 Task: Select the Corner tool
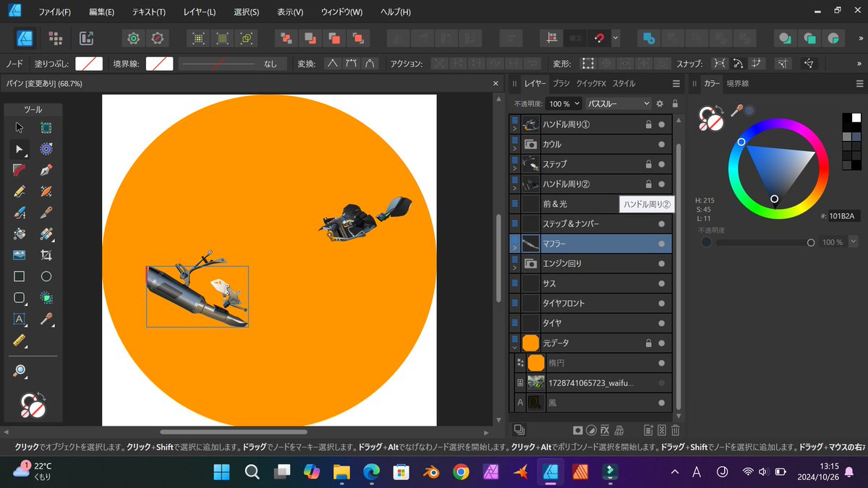(20, 171)
